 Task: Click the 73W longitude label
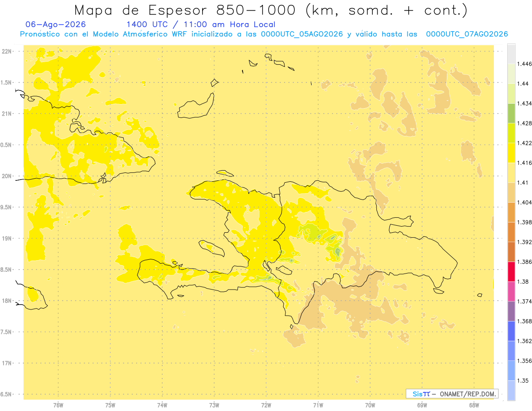[x=214, y=405]
